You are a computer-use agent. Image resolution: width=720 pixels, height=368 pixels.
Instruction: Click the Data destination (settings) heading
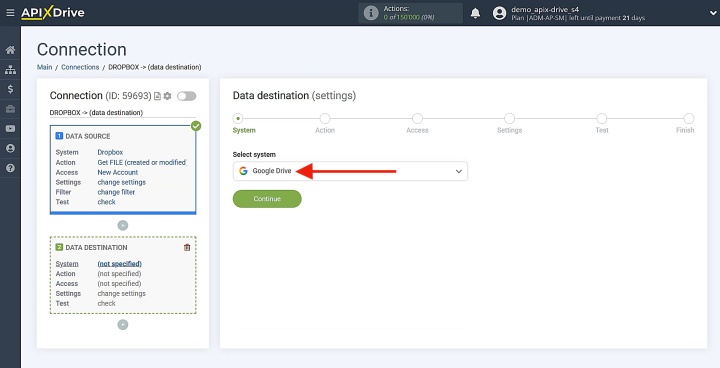tap(294, 96)
